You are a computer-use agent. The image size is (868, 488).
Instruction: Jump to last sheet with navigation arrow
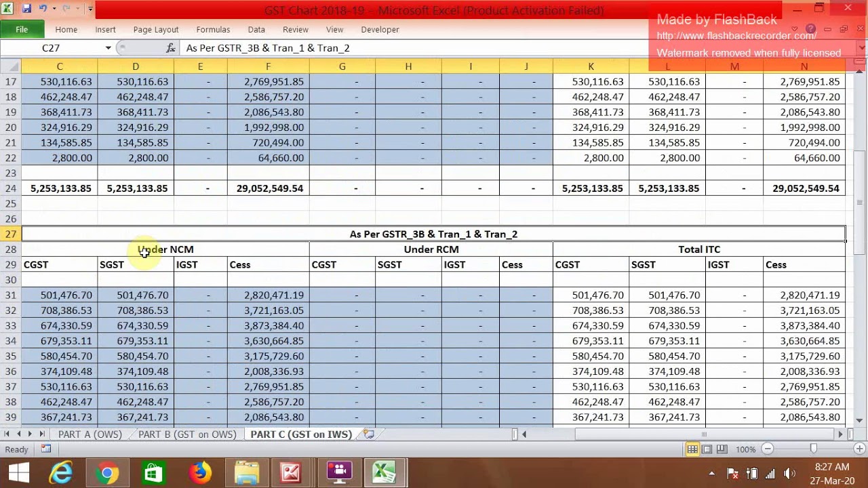[42, 434]
